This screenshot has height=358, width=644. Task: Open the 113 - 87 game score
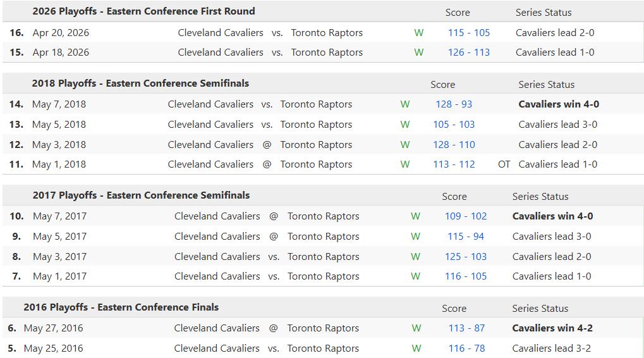point(466,328)
